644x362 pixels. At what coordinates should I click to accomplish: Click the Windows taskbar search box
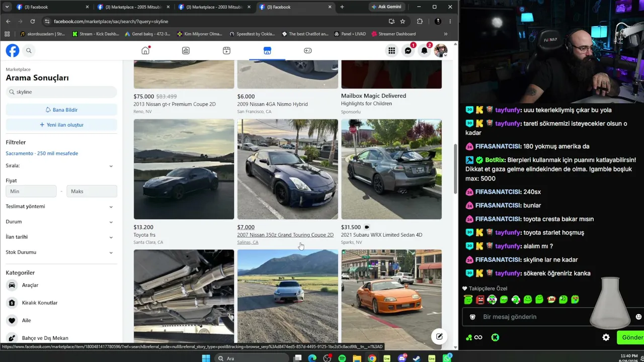point(253,358)
